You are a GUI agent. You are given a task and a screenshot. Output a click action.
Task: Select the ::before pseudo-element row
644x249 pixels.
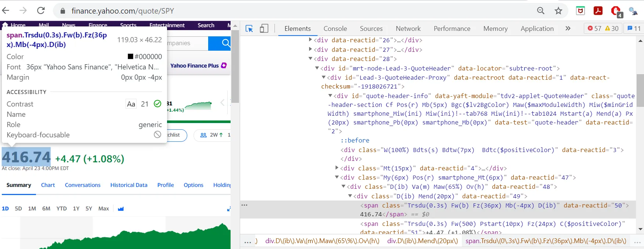(355, 140)
